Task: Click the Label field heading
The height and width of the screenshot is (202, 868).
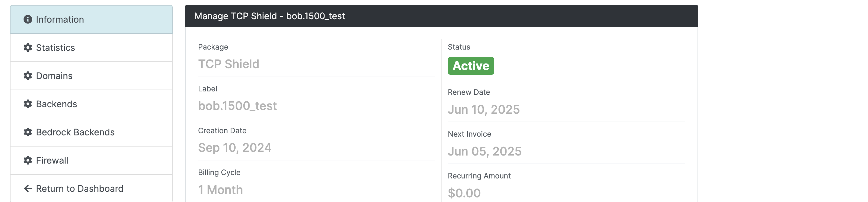Action: pos(208,89)
